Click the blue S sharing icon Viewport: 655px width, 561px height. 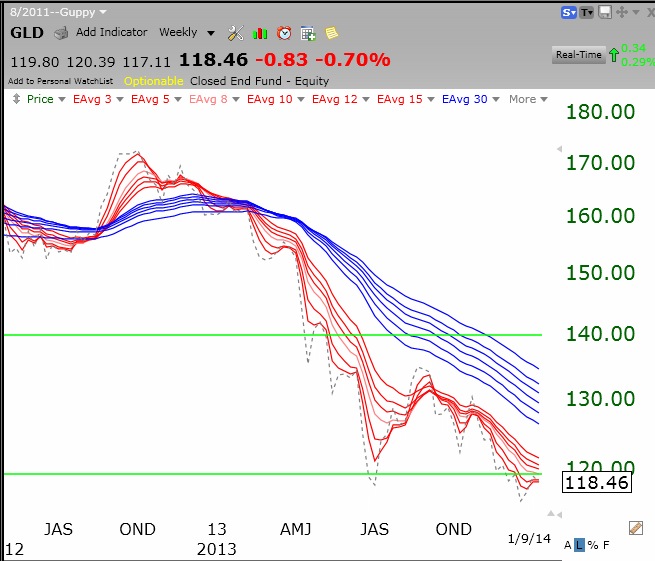pyautogui.click(x=568, y=12)
